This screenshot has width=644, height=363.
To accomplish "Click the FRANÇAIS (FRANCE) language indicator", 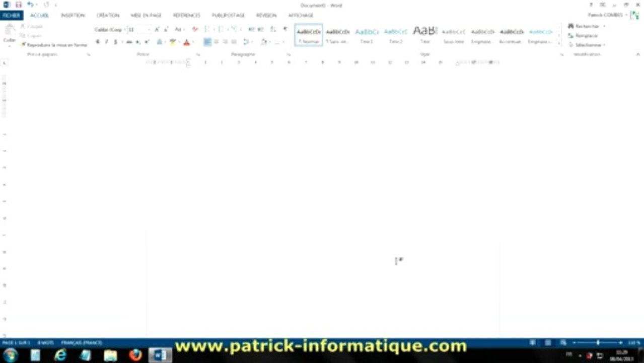I will coord(82,343).
